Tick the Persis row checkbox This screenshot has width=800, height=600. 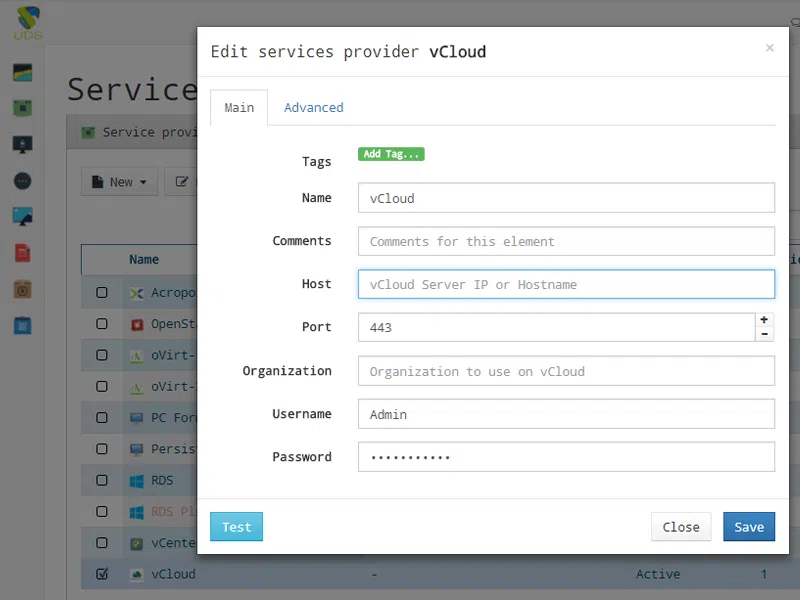[x=102, y=449]
